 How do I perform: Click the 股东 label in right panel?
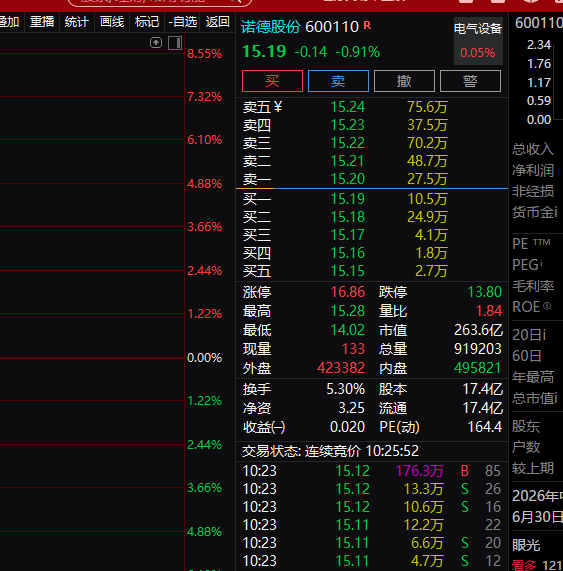526,426
